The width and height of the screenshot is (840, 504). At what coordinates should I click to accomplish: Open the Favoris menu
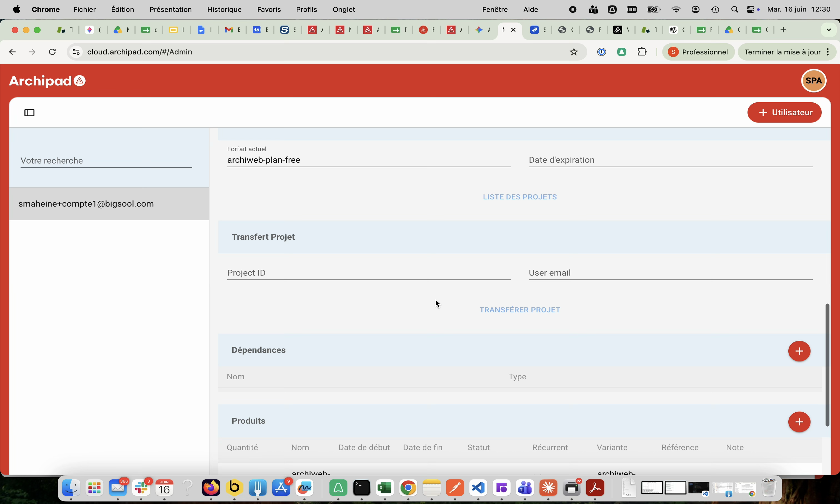click(x=269, y=9)
